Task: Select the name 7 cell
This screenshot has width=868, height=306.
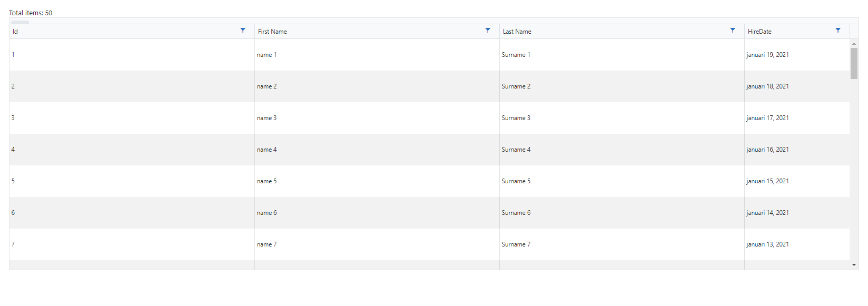Action: 267,244
